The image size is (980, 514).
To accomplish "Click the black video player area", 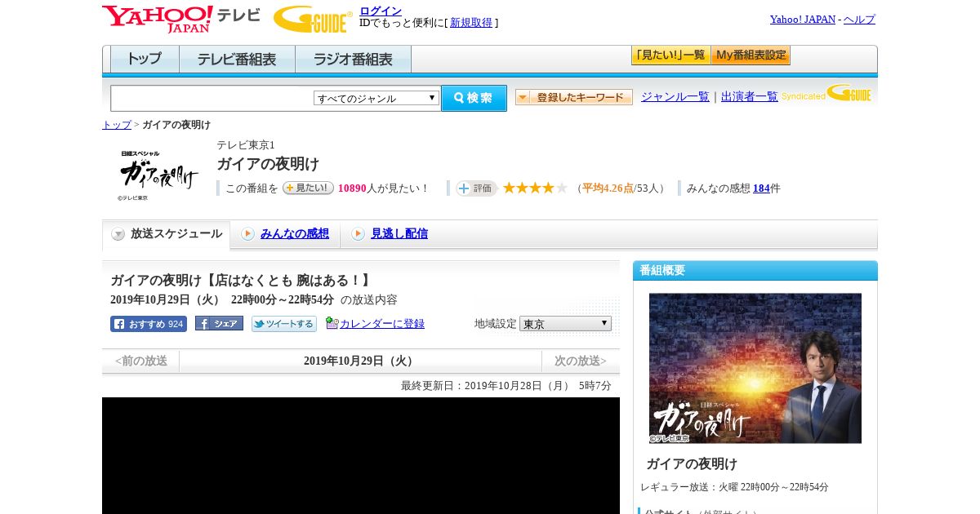I will pos(361,455).
